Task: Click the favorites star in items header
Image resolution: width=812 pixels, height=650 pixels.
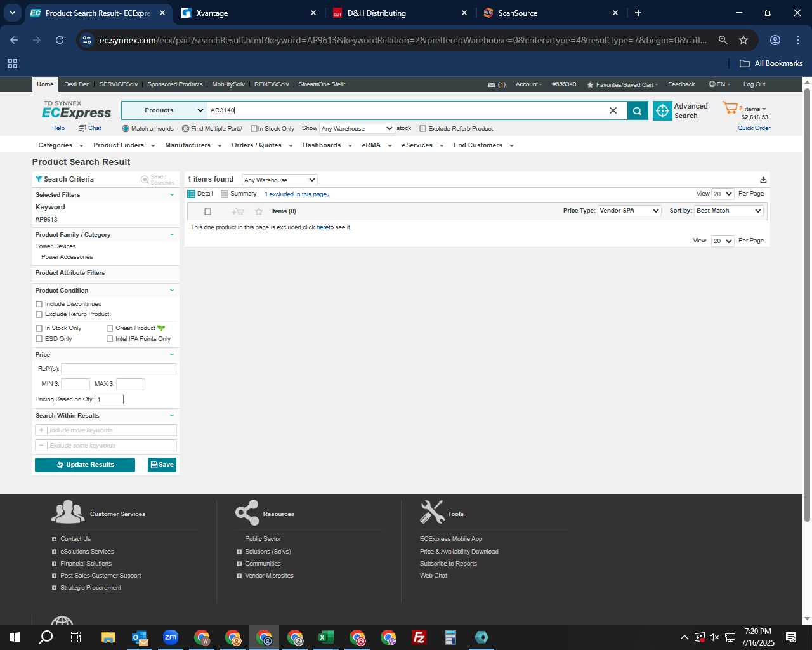Action: (258, 211)
